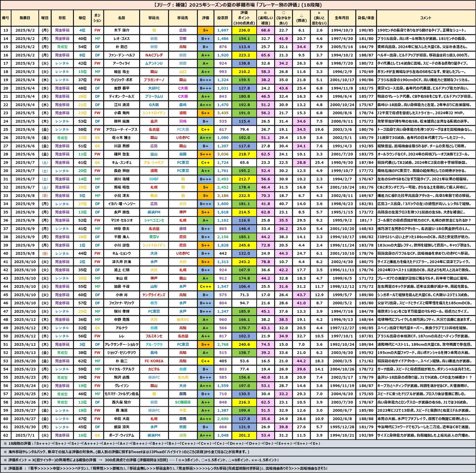The height and width of the screenshot is (473, 476).
Task: Click the name 'マリオ・セルジオ'
Action: click(x=121, y=220)
